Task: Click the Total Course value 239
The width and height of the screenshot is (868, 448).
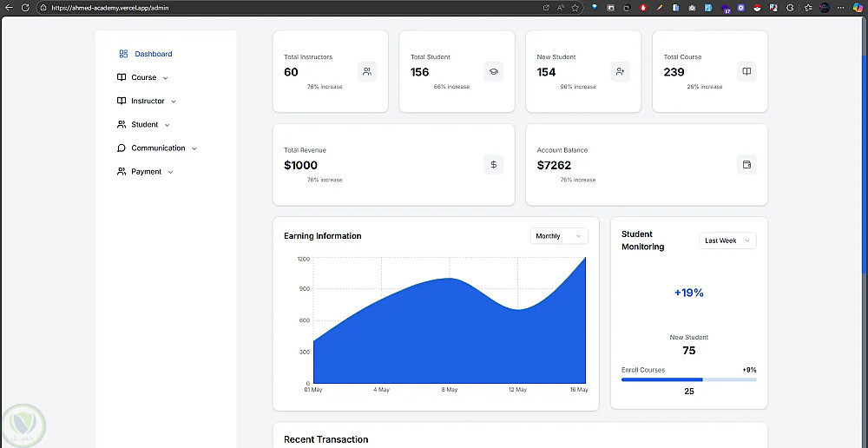Action: pyautogui.click(x=674, y=72)
